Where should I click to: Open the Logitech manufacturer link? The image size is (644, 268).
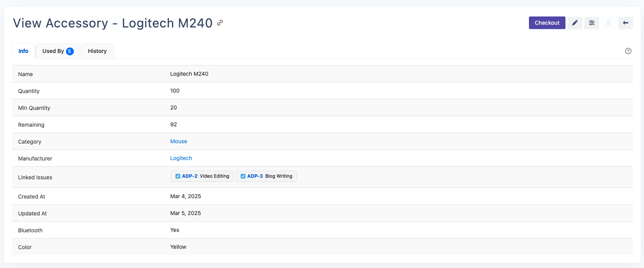181,158
